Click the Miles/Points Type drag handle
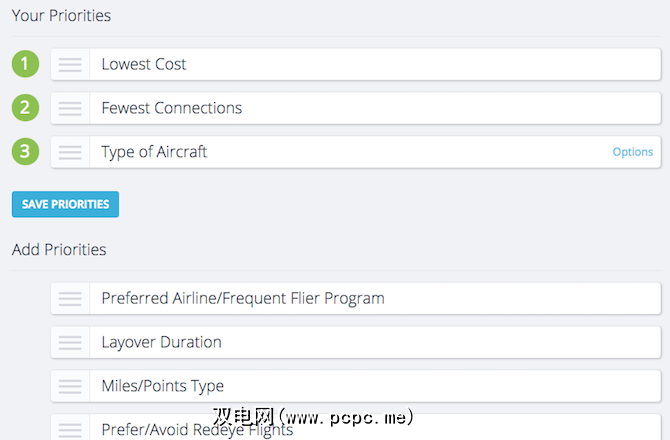670x440 pixels. pos(70,386)
